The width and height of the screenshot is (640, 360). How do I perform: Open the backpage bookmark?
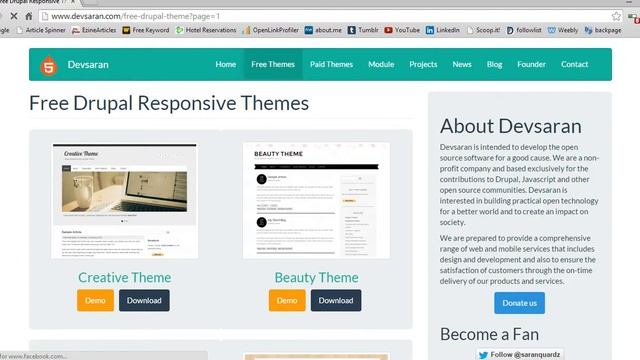[603, 30]
